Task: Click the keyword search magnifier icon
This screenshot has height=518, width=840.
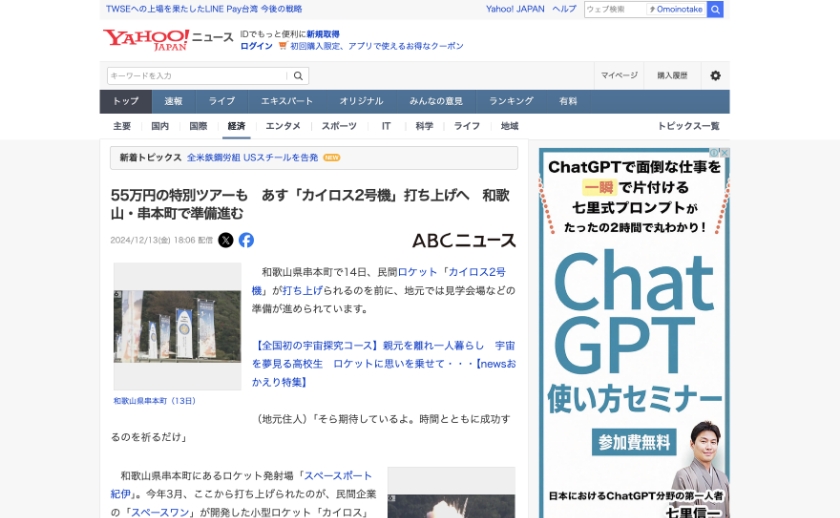Action: pyautogui.click(x=298, y=76)
